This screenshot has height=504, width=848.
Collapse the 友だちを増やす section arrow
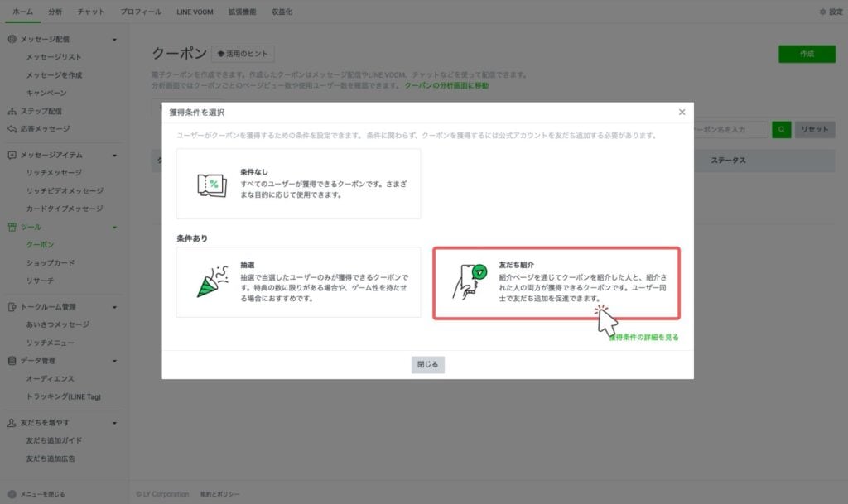tap(114, 423)
